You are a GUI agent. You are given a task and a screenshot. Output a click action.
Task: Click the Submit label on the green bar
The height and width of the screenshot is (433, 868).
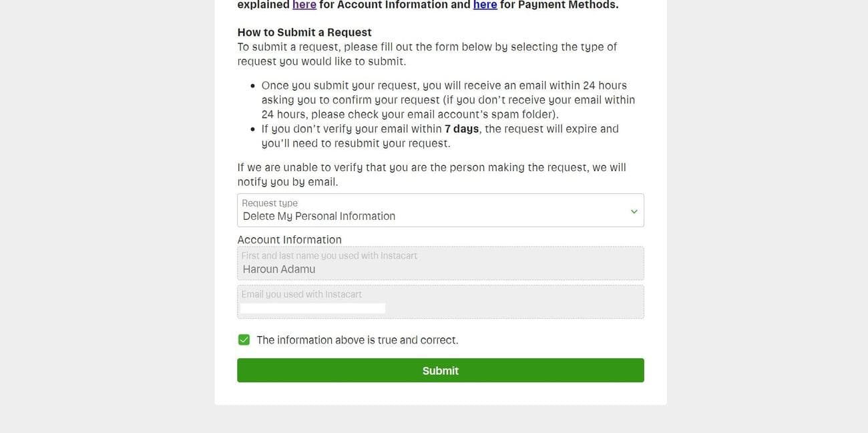pyautogui.click(x=440, y=370)
